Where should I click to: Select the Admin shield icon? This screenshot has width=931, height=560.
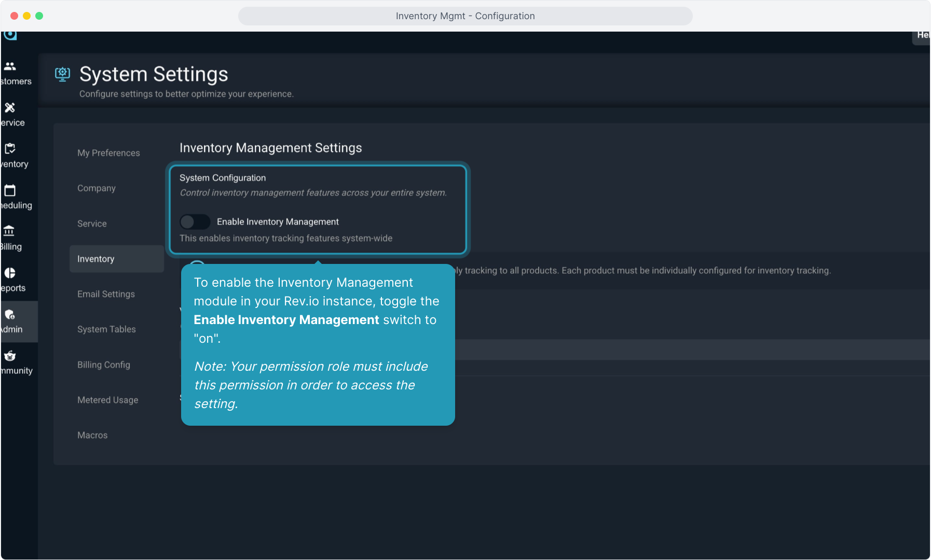click(10, 315)
